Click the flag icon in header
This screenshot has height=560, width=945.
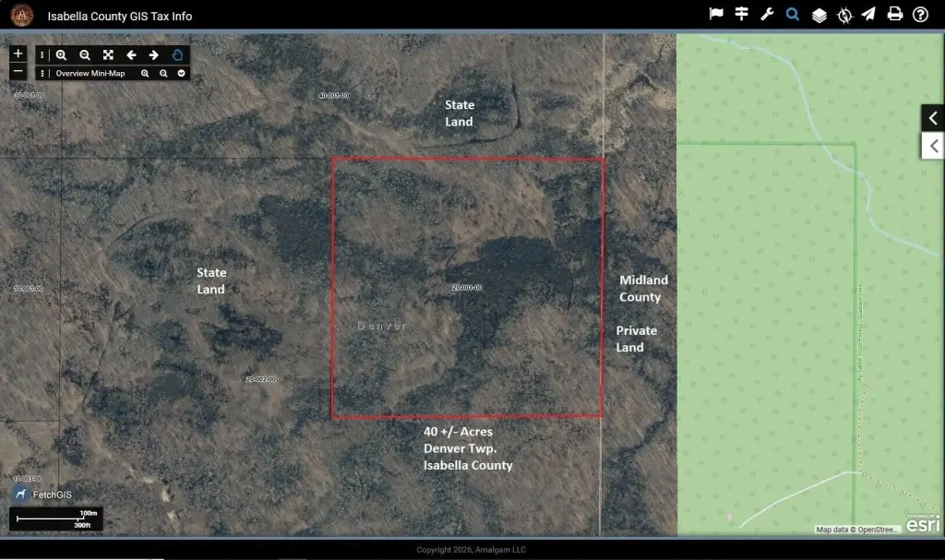pos(716,14)
